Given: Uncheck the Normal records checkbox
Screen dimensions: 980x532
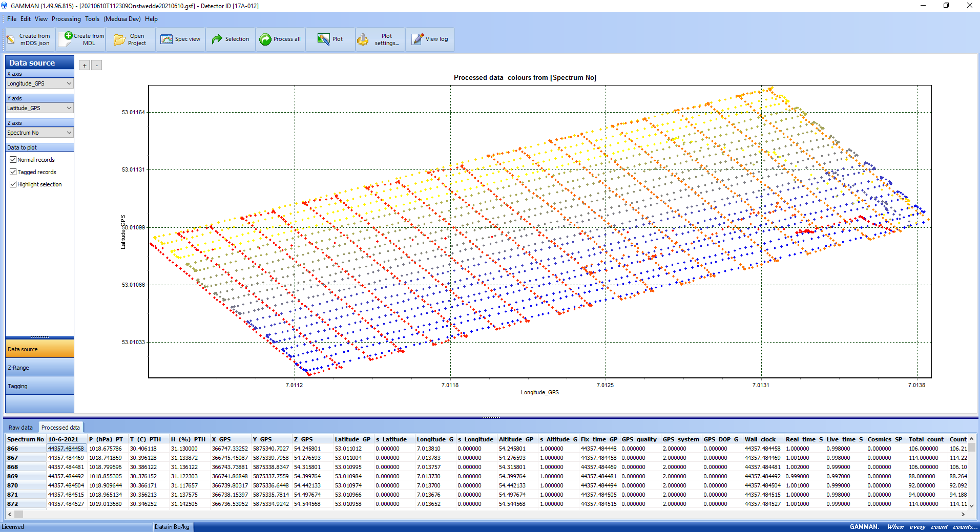Looking at the screenshot, I should (13, 160).
